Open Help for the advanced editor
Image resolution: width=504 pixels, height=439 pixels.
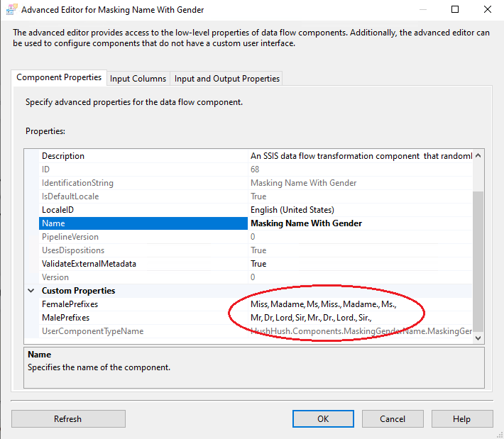coord(461,419)
